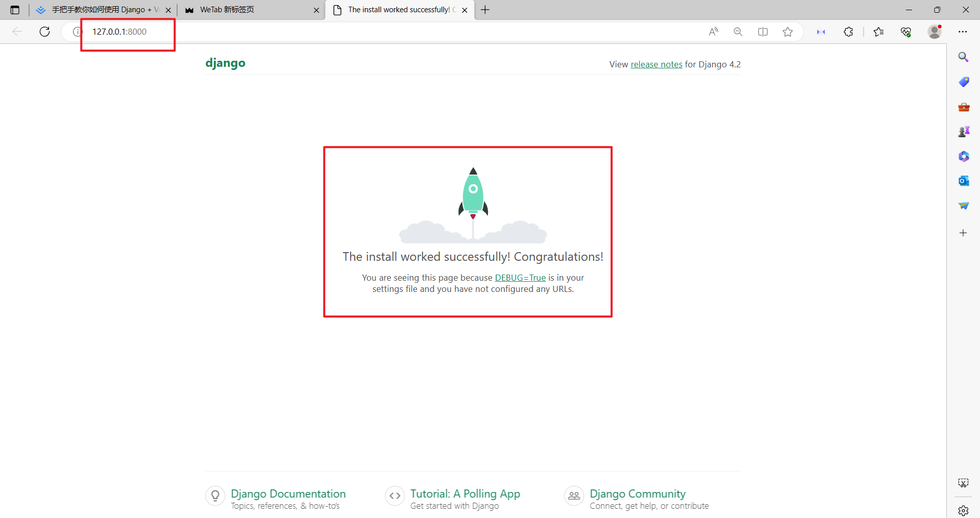Viewport: 980px width, 518px height.
Task: Switch to the Django + Vue tutorial tab
Action: click(103, 10)
